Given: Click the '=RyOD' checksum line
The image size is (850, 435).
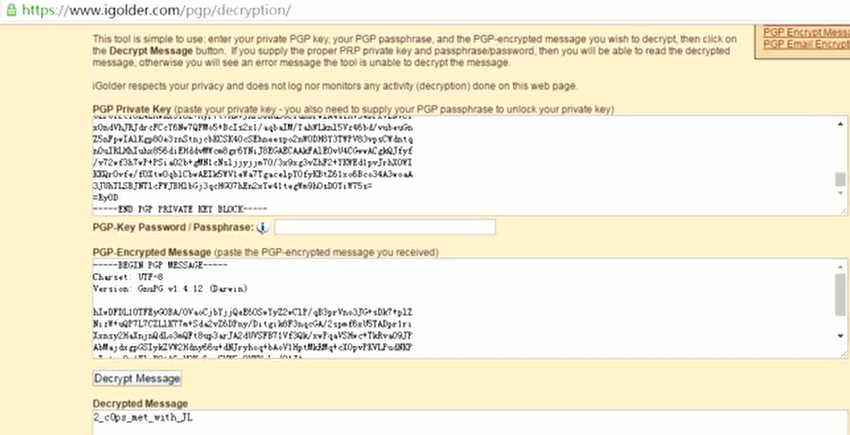Looking at the screenshot, I should 105,198.
